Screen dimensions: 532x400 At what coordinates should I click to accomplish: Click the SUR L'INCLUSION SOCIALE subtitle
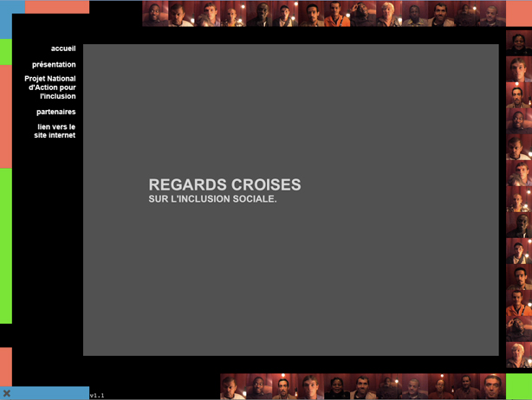point(212,198)
